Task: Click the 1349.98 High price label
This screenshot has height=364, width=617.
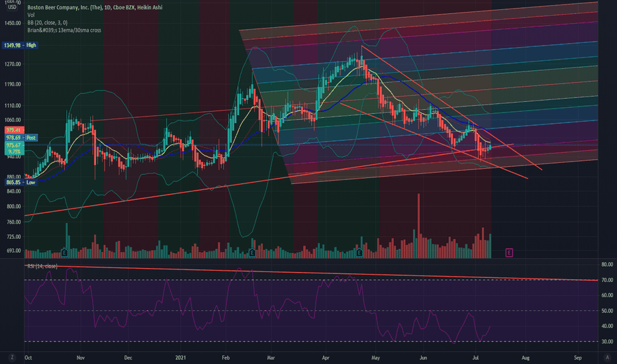Action: pyautogui.click(x=20, y=45)
